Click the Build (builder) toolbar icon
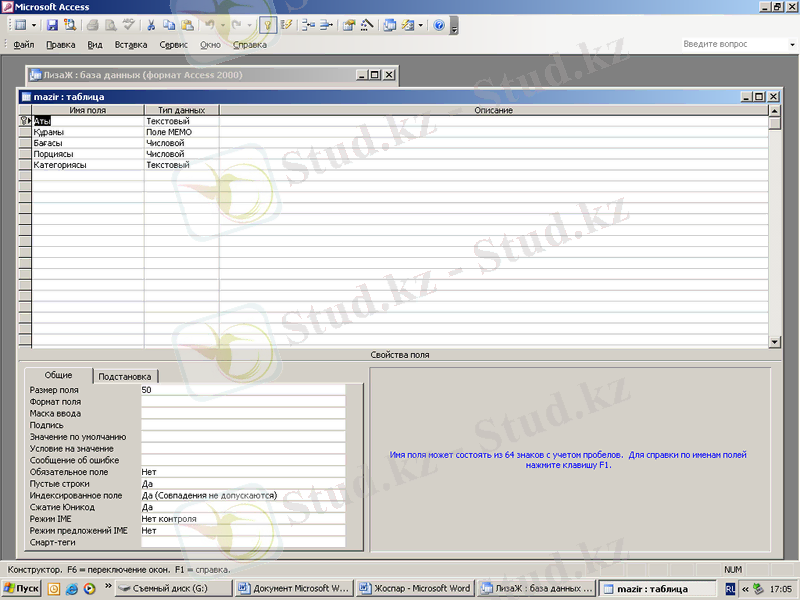 pos(367,25)
